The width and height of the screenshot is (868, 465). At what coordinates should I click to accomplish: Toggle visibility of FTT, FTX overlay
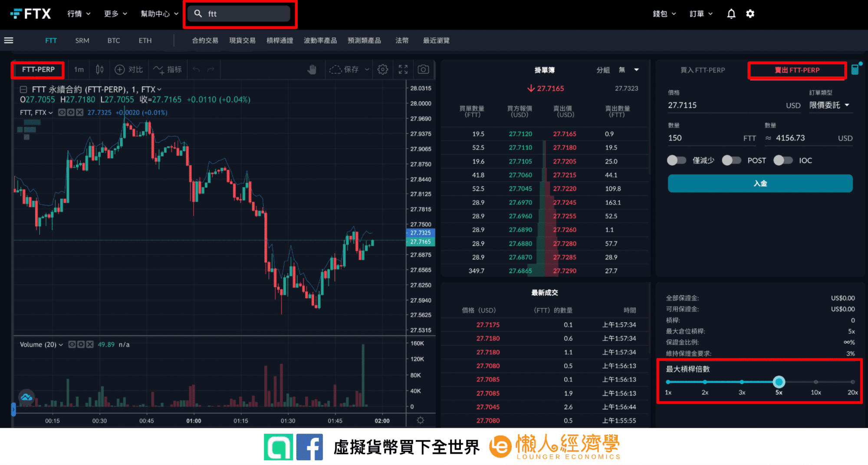(x=62, y=112)
